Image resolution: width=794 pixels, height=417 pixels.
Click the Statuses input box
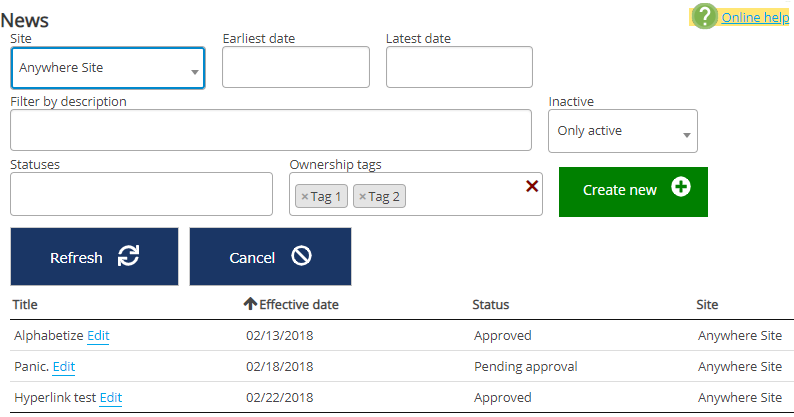coord(141,194)
